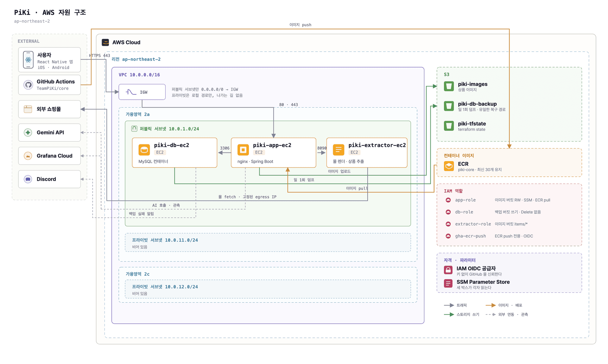The image size is (608, 364).
Task: Select the gha-ecr-push IAM icon
Action: click(448, 236)
